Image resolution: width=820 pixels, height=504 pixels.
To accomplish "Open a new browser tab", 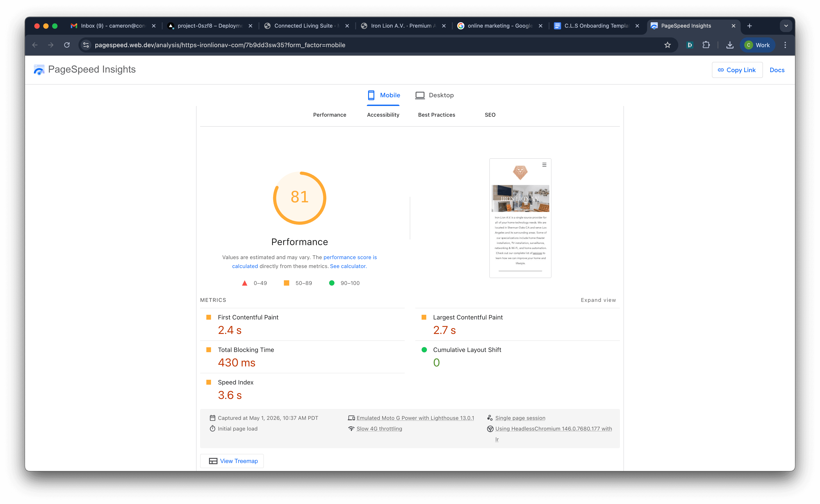I will (x=749, y=26).
